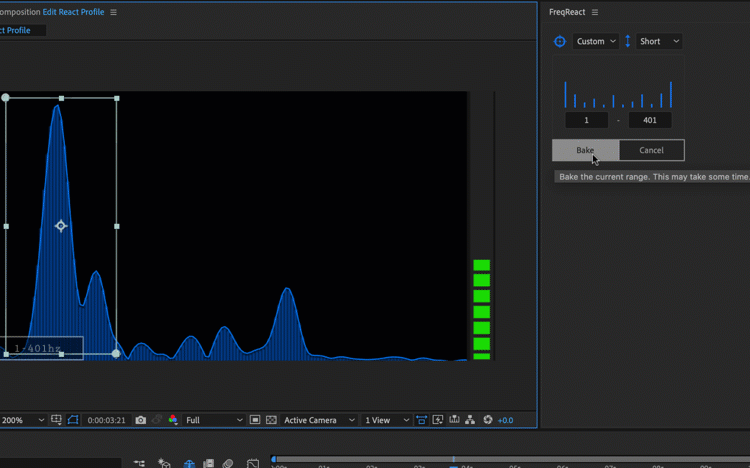Toggle the Region of Interest button
Image resolution: width=750 pixels, height=468 pixels.
[255, 420]
